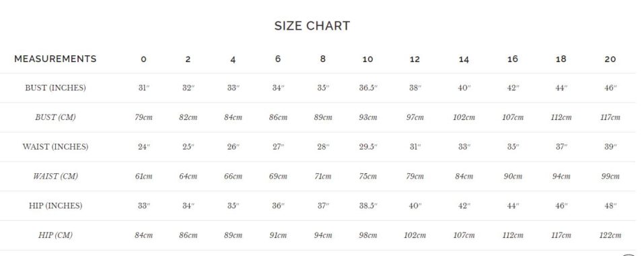Click size 0 column header
The width and height of the screenshot is (644, 256).
click(143, 59)
